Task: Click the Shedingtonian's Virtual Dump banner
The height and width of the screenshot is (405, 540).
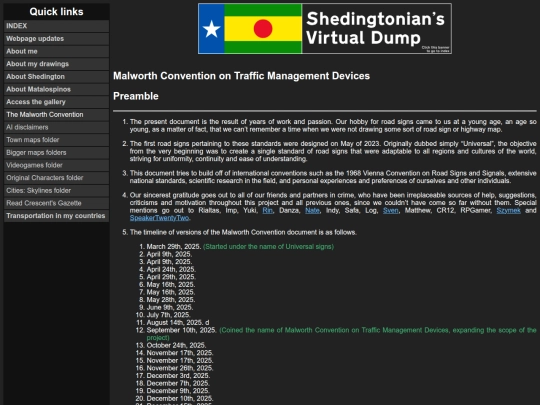Action: pyautogui.click(x=325, y=29)
